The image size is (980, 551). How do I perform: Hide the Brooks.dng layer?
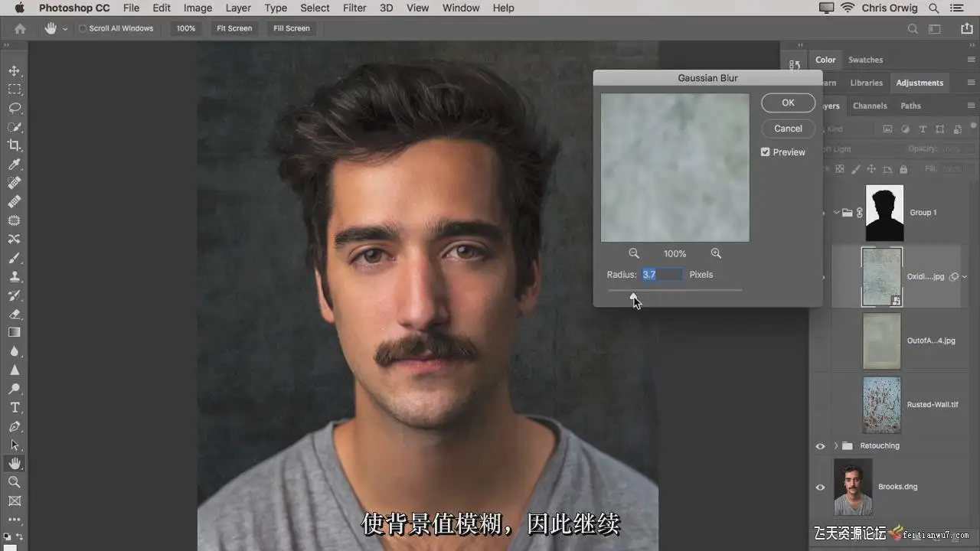coord(820,487)
